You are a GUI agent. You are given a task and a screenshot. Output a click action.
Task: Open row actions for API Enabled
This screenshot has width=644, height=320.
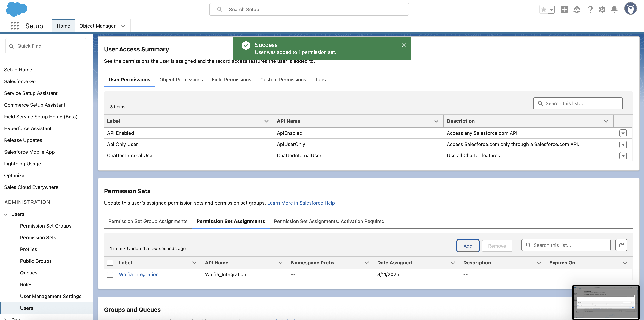point(623,133)
